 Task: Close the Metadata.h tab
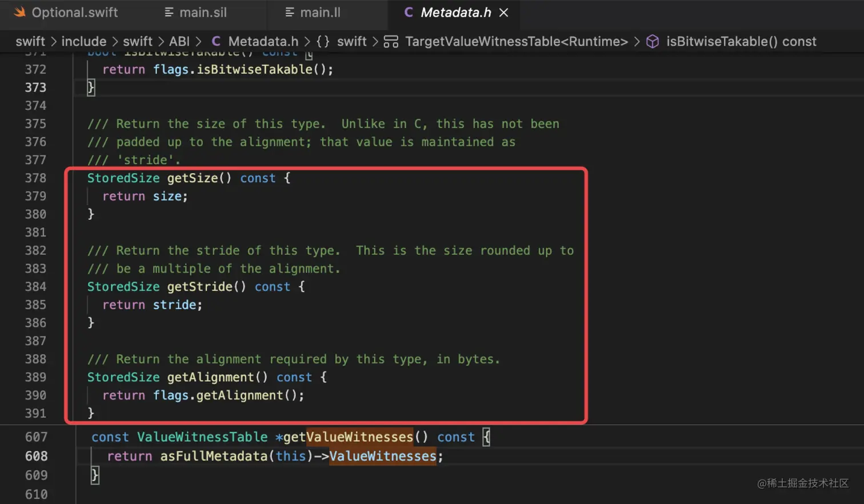pyautogui.click(x=503, y=13)
